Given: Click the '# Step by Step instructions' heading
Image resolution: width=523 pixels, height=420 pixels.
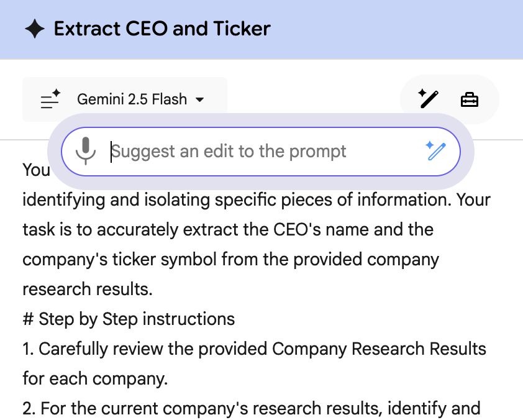Looking at the screenshot, I should pyautogui.click(x=127, y=319).
